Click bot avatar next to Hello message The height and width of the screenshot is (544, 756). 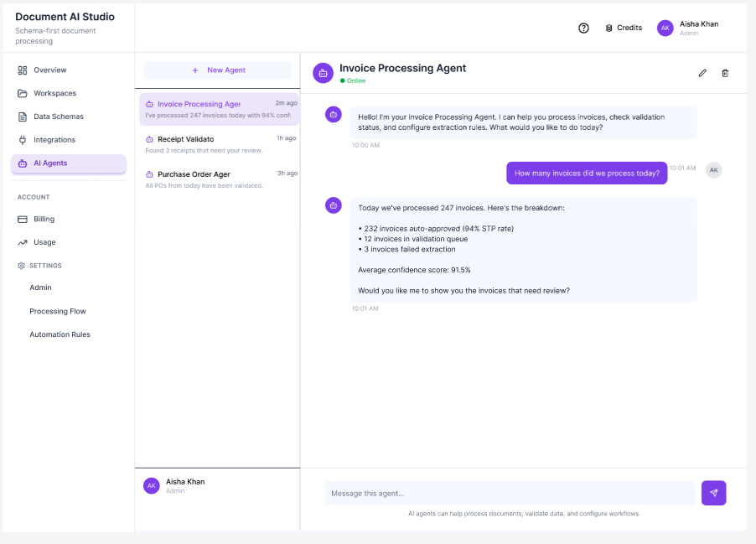334,115
